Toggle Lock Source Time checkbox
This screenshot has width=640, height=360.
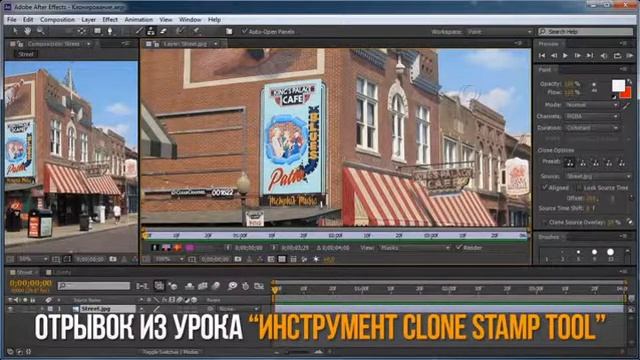click(579, 188)
